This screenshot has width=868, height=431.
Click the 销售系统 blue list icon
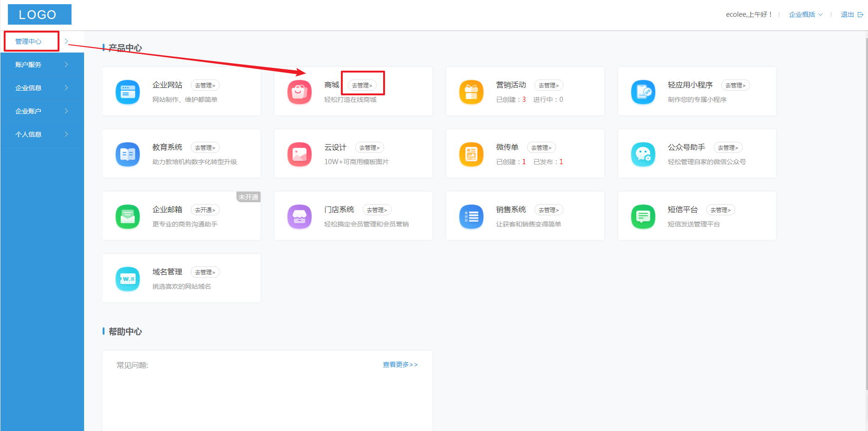[x=471, y=217]
